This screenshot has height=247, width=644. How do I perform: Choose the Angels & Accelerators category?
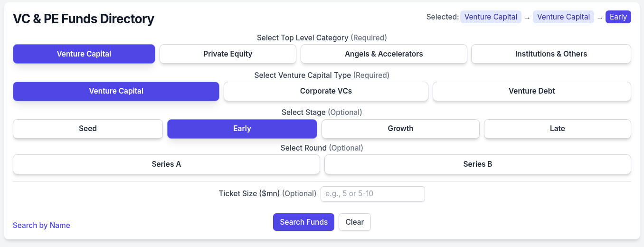(x=384, y=54)
